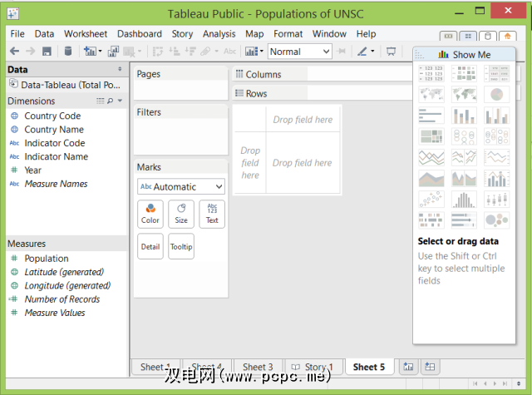Click the new worksheet toolbar icon
This screenshot has height=395, width=532.
[90, 52]
